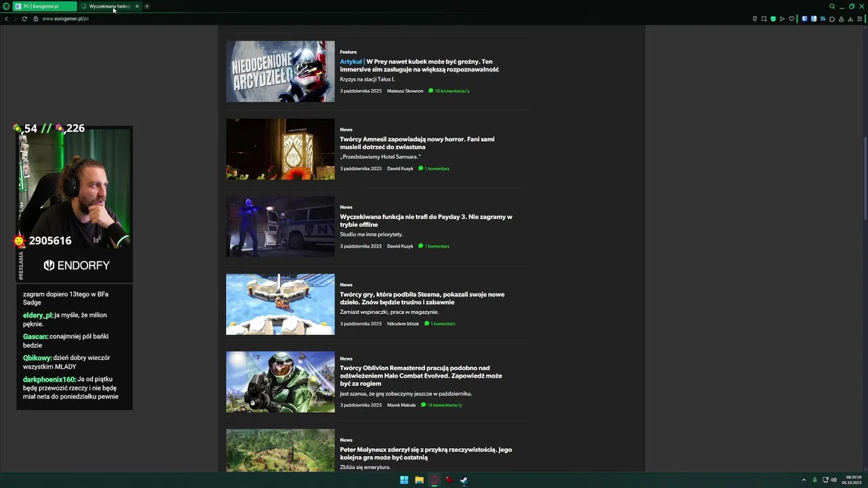Open "1 komentarz" under the Nikodem Idziak article
Image resolution: width=868 pixels, height=488 pixels.
(439, 324)
